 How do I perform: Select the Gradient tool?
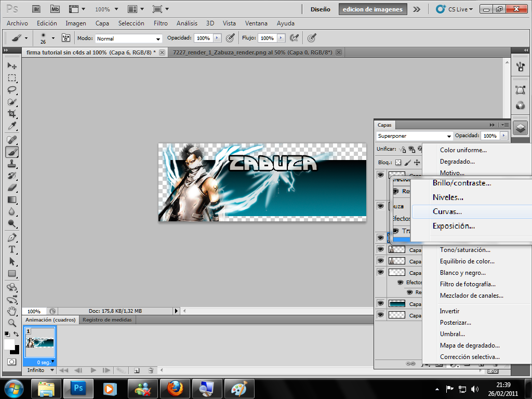(x=12, y=199)
